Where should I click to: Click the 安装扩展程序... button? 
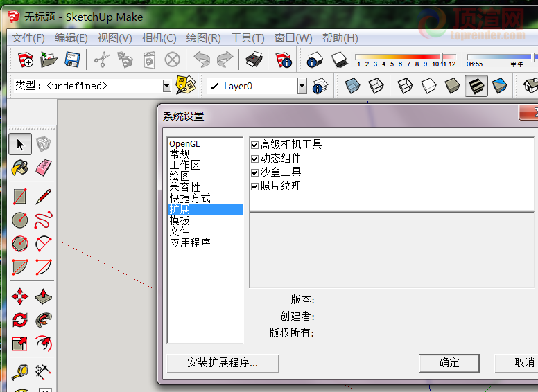click(x=223, y=363)
